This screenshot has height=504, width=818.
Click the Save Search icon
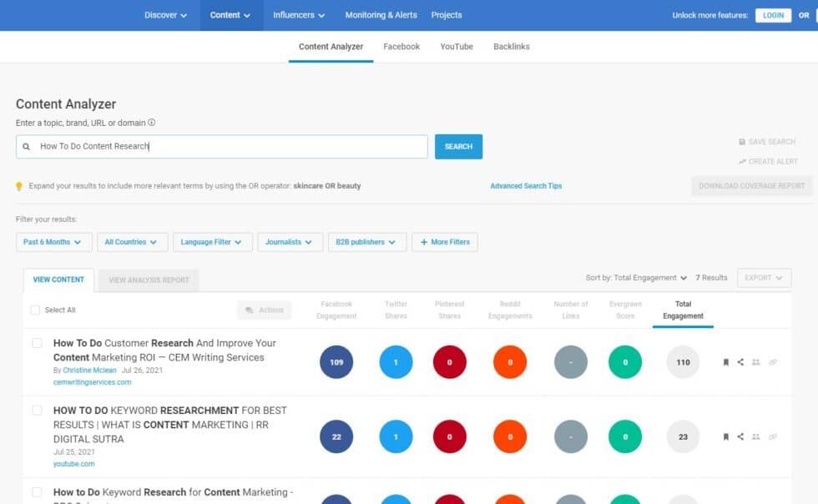[x=742, y=142]
